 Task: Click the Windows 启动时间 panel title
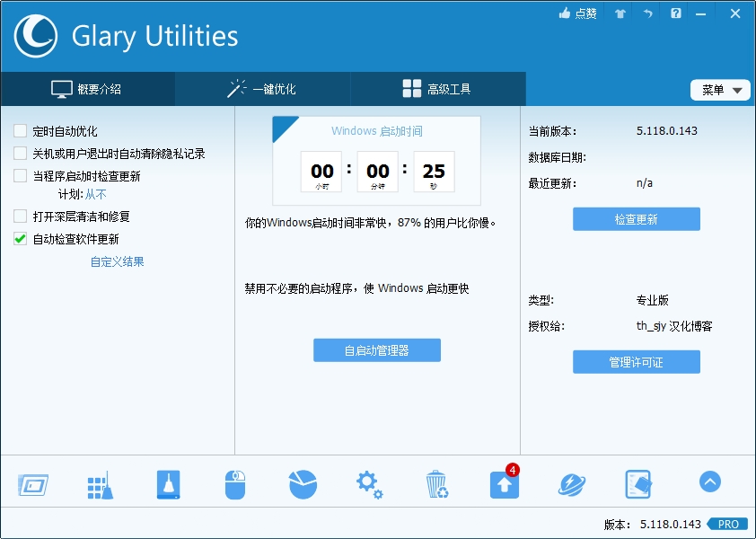click(x=377, y=131)
